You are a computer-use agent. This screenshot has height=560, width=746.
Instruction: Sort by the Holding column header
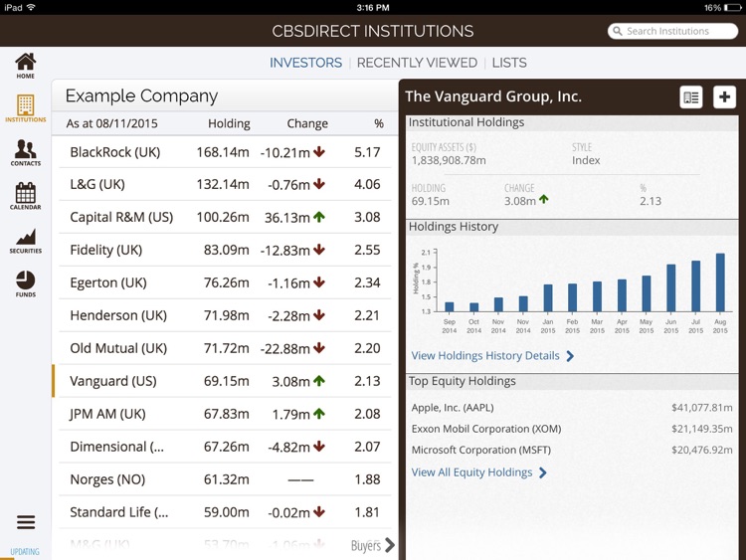pos(229,123)
